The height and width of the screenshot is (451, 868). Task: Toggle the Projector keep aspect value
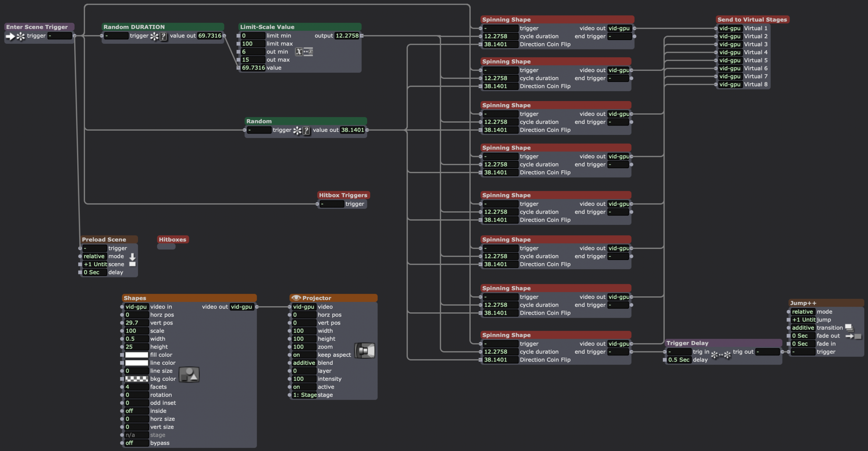[304, 355]
